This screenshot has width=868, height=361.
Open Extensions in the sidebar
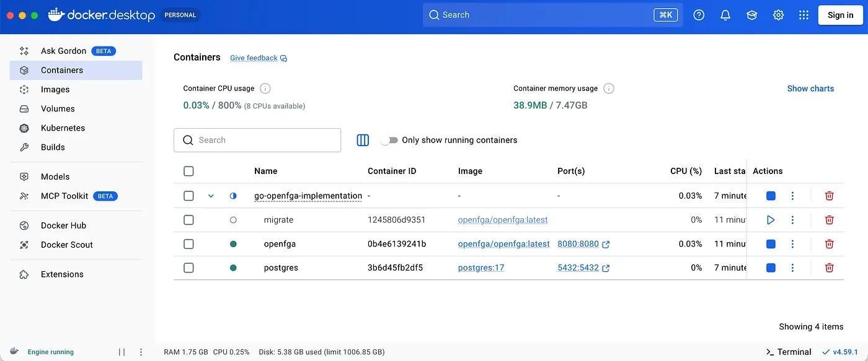coord(76,274)
